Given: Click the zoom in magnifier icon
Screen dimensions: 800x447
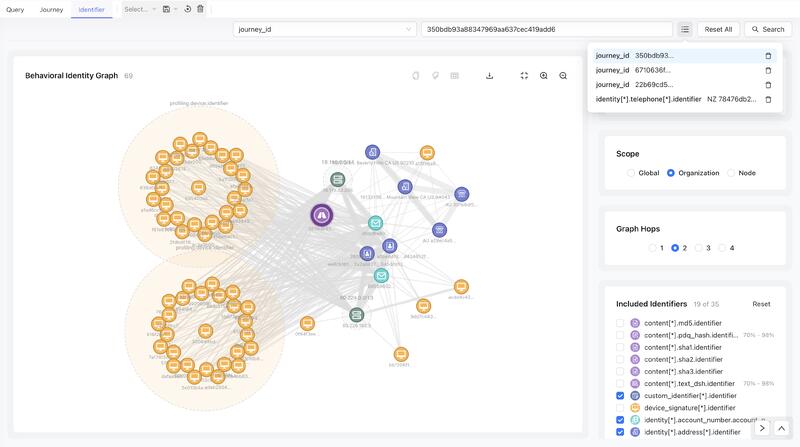Looking at the screenshot, I should tap(544, 76).
